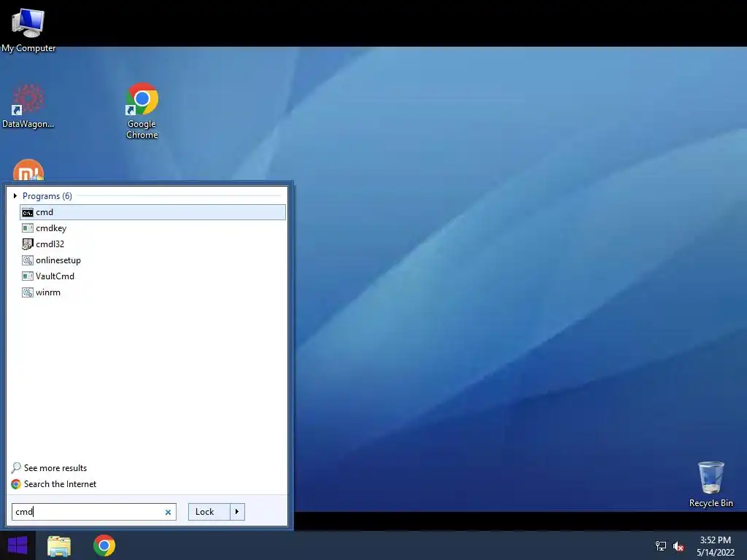Viewport: 747px width, 560px height.
Task: Click the winrm script icon
Action: pyautogui.click(x=28, y=292)
